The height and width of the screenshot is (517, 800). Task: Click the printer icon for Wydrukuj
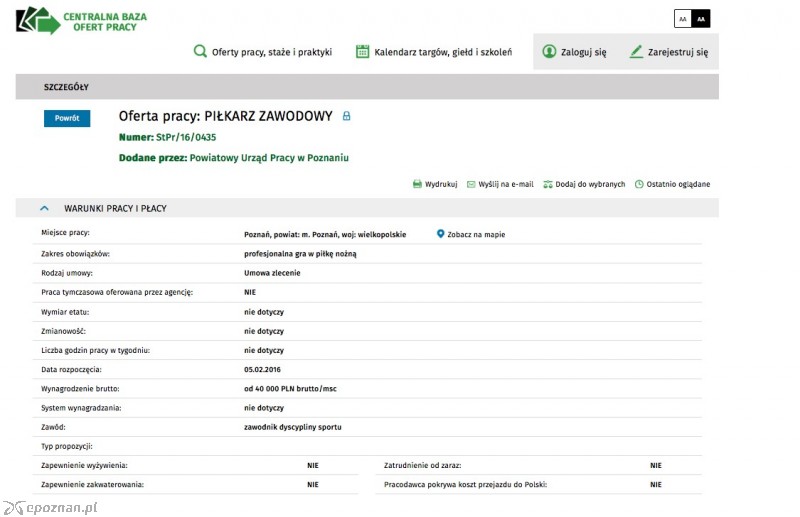point(417,184)
